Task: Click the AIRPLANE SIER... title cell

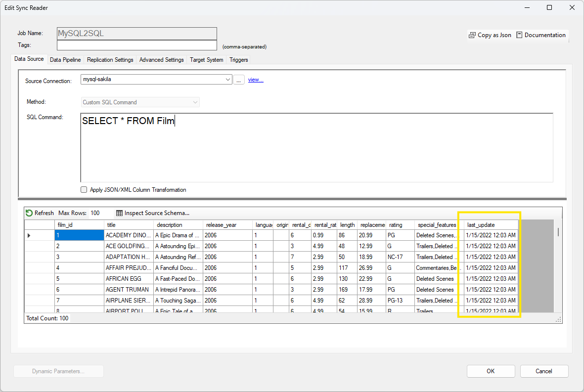Action: pos(129,300)
